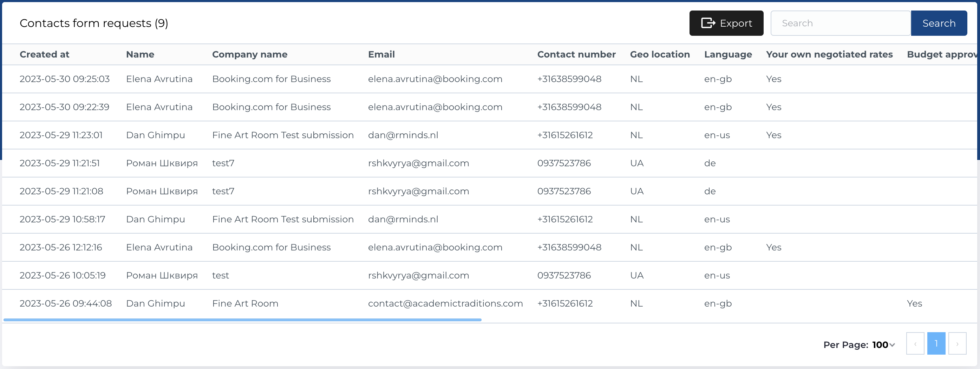Sort the table by Created at
980x369 pixels.
(44, 54)
